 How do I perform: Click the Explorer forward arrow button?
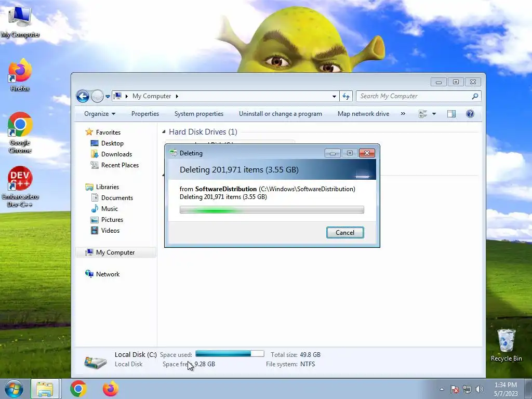pos(97,96)
